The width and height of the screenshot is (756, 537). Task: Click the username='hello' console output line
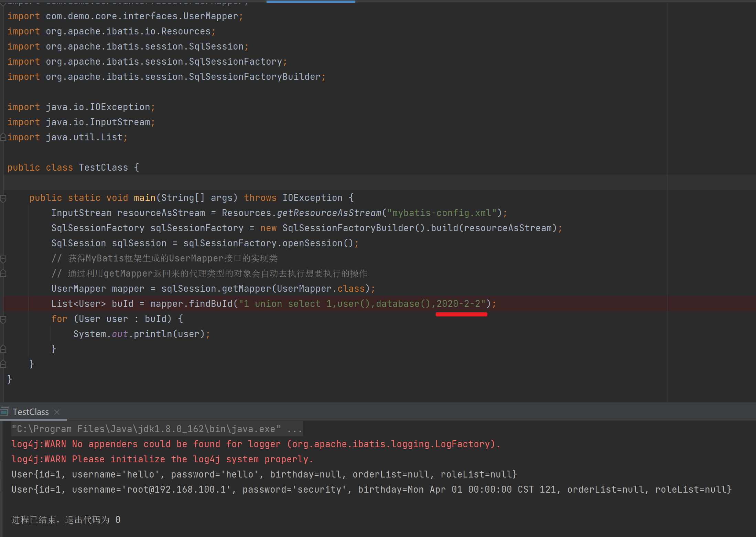click(x=264, y=474)
